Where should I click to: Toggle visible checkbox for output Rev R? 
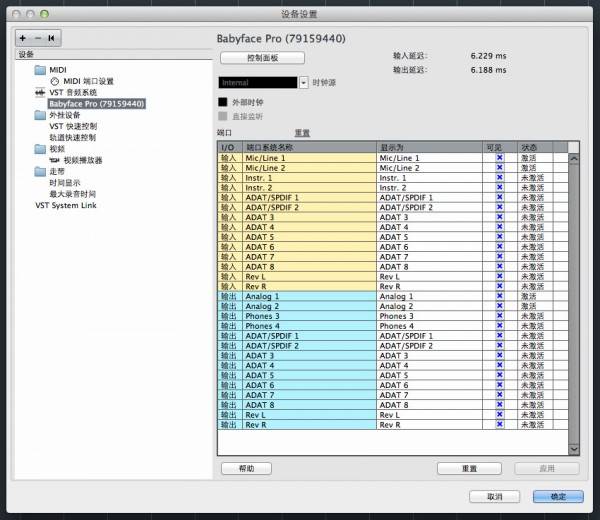[x=499, y=424]
